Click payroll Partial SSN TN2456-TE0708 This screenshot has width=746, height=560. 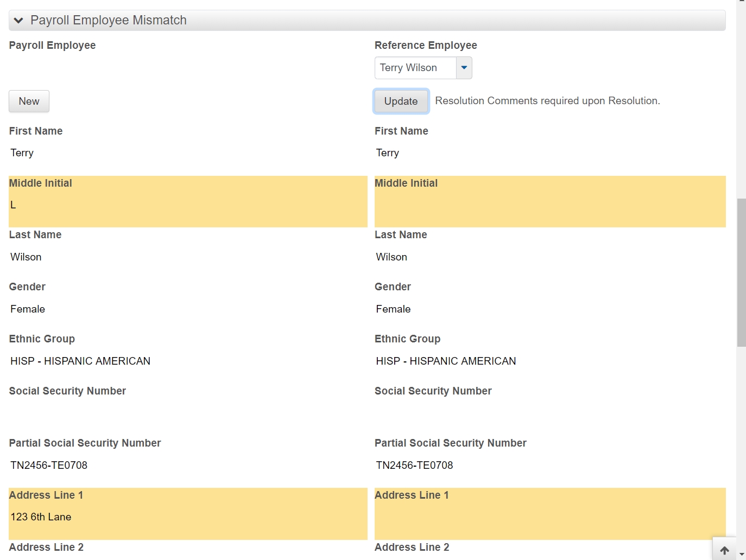click(49, 465)
